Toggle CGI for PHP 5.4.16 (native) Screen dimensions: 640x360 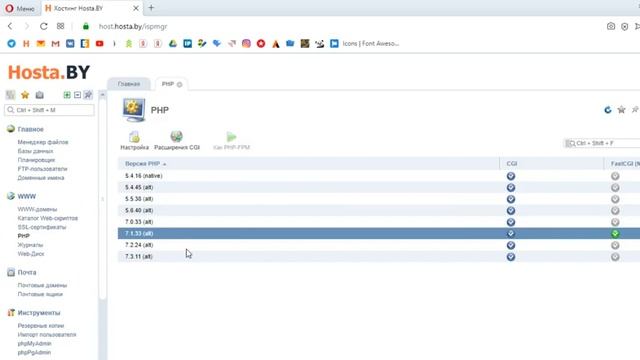511,176
